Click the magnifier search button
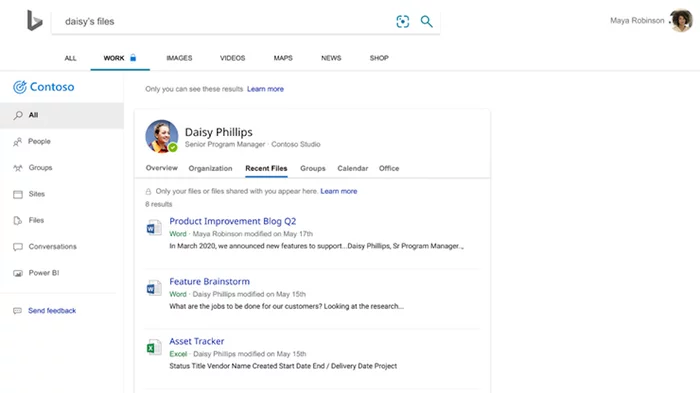This screenshot has width=700, height=393. tap(426, 21)
